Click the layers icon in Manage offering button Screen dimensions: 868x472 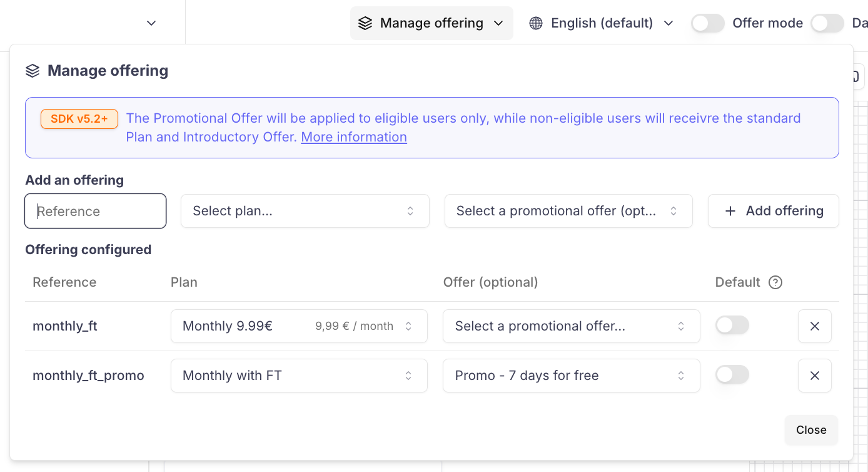click(365, 23)
